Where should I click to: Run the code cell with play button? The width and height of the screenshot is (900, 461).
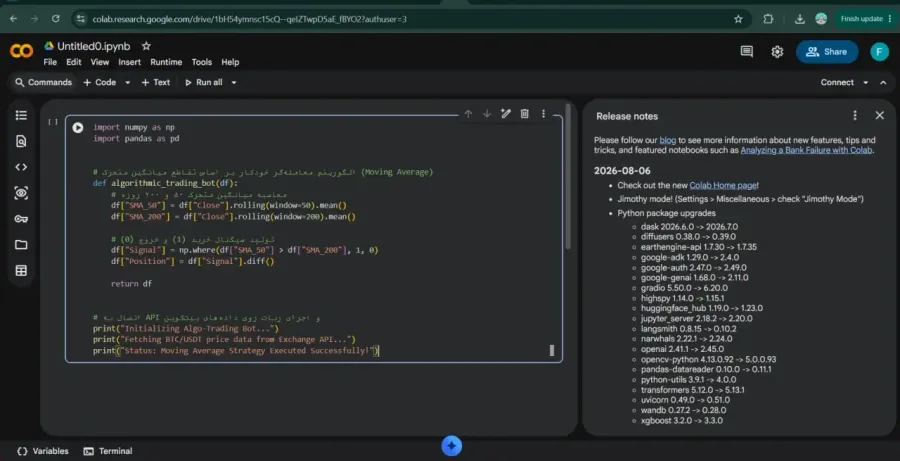78,127
